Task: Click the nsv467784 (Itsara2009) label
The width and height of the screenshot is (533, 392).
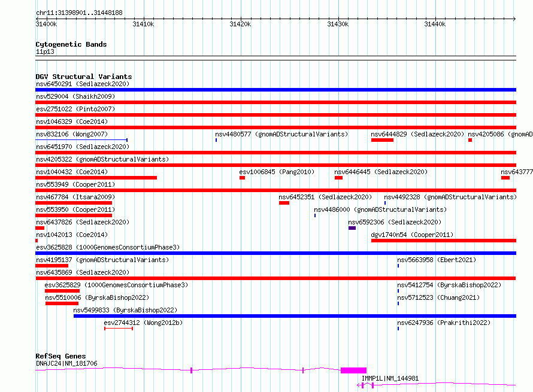Action: (x=75, y=197)
